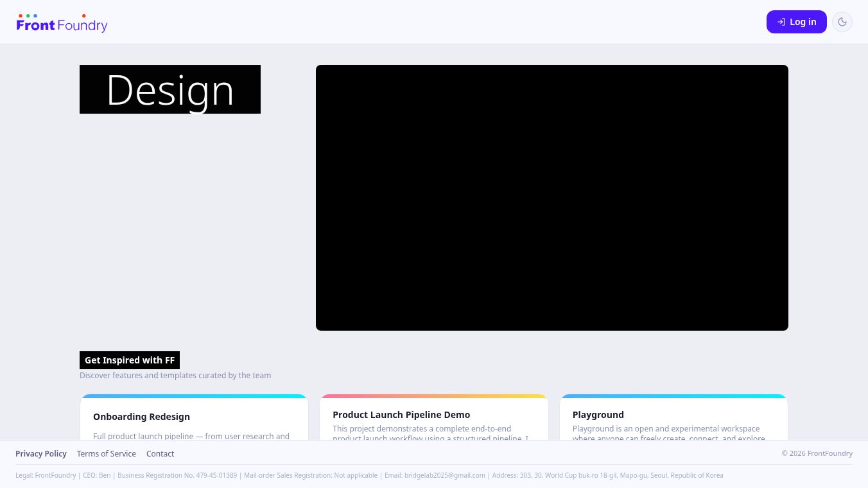
Task: Click the bridgelab2025@gmail.com email text
Action: pos(445,475)
